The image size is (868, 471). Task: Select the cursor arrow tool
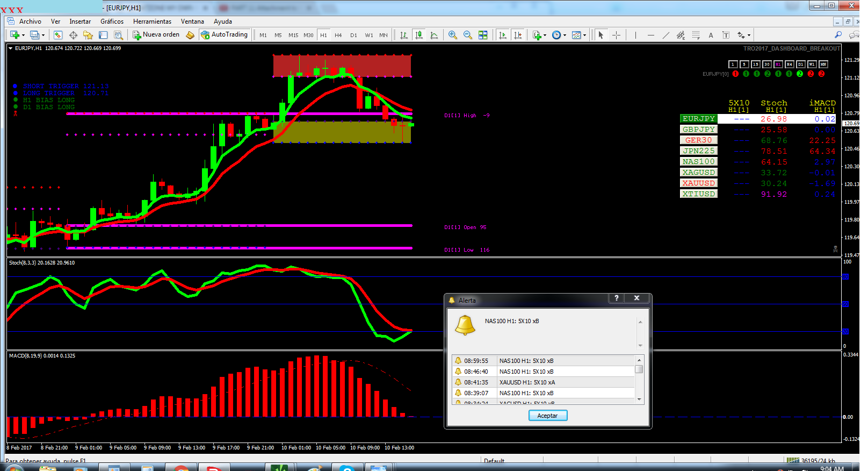click(x=601, y=35)
